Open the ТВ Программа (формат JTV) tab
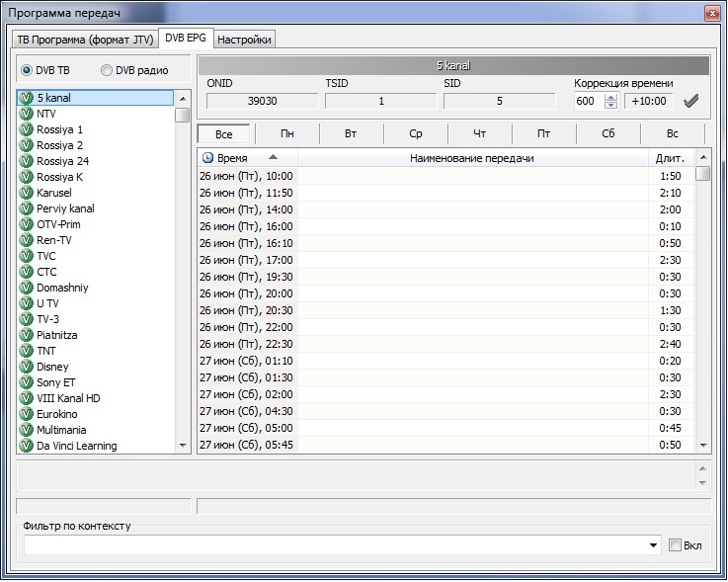The image size is (728, 582). click(x=85, y=40)
